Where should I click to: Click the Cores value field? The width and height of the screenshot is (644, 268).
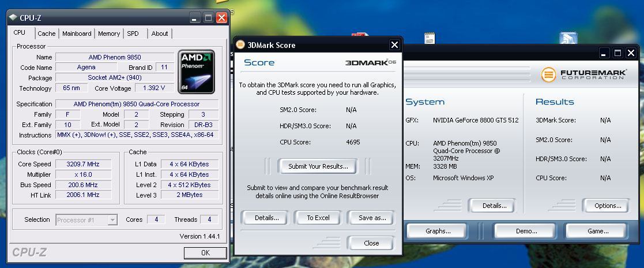(156, 219)
